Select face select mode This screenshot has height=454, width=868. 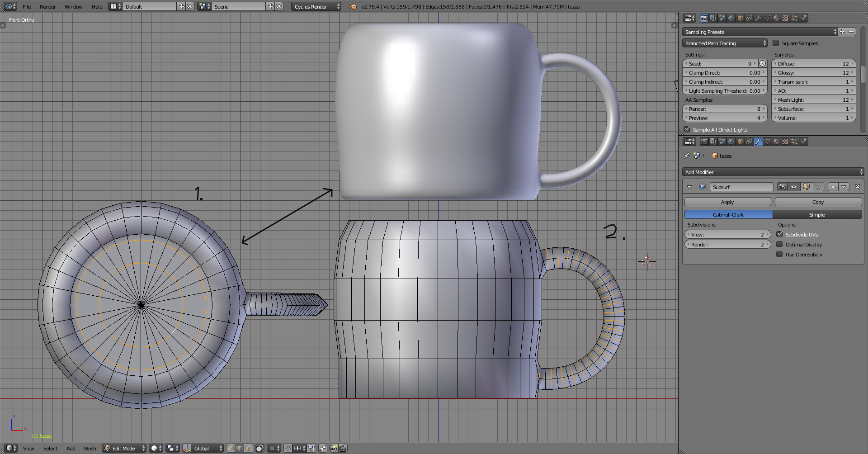coord(248,448)
